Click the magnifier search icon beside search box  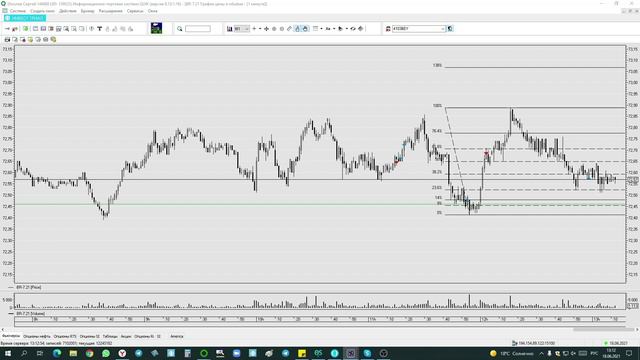point(180,29)
